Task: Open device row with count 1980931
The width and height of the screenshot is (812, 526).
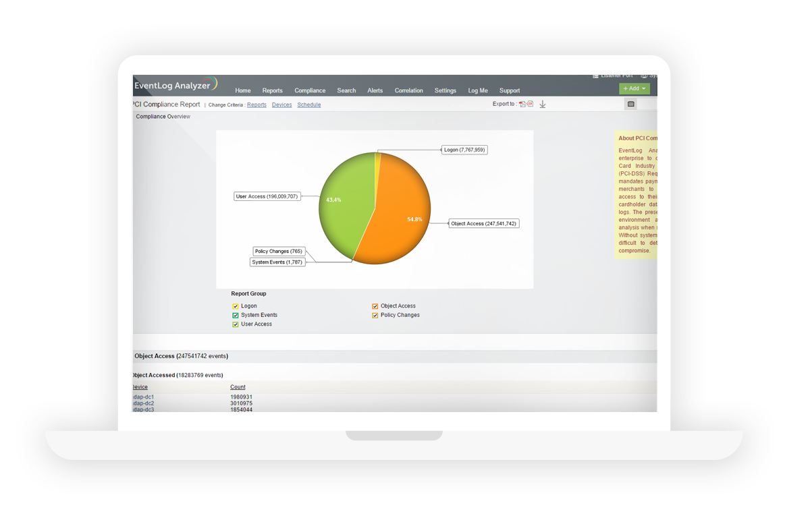Action: tap(144, 397)
